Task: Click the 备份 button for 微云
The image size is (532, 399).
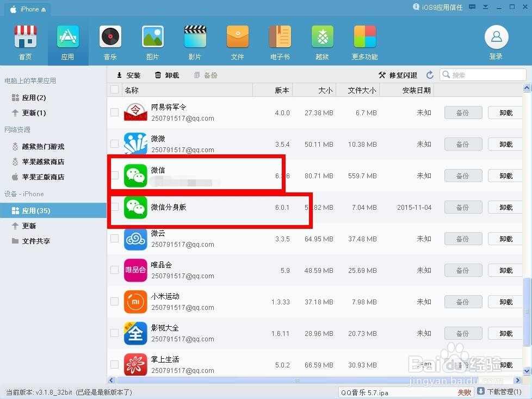Action: [462, 239]
